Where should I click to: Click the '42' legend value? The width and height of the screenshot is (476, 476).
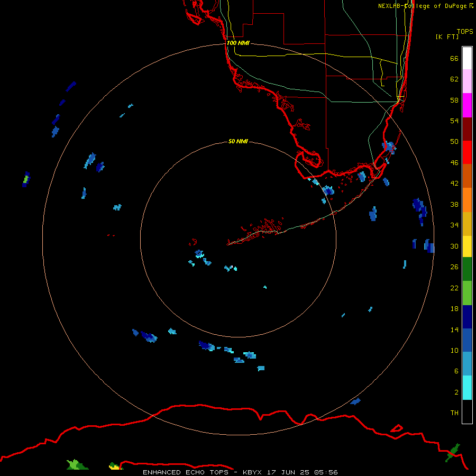coord(454,183)
